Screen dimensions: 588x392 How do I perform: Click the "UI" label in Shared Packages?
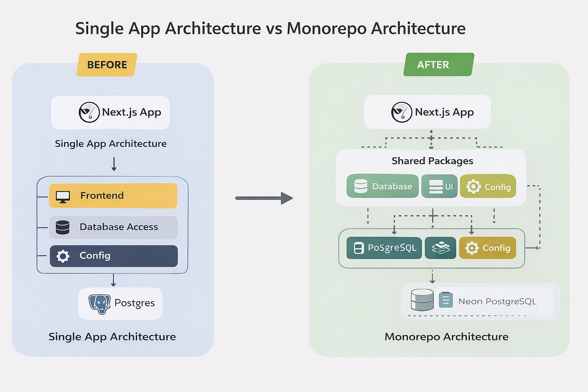pos(449,187)
